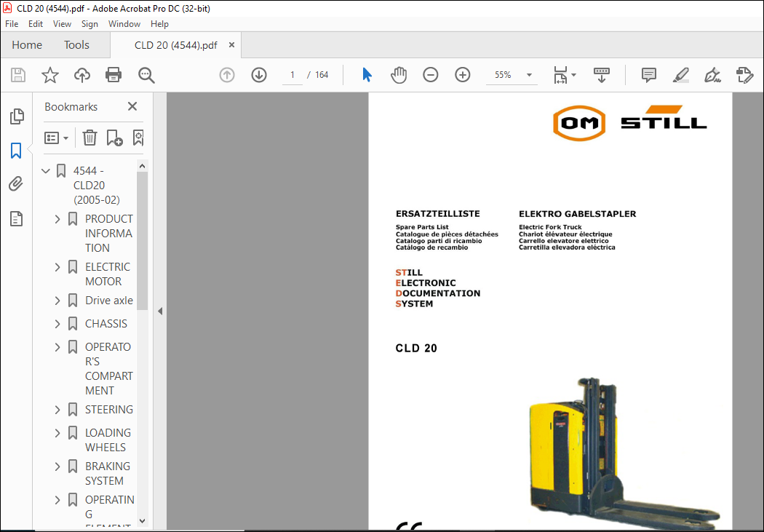Image resolution: width=764 pixels, height=532 pixels.
Task: Click the page number input field
Action: click(x=293, y=75)
